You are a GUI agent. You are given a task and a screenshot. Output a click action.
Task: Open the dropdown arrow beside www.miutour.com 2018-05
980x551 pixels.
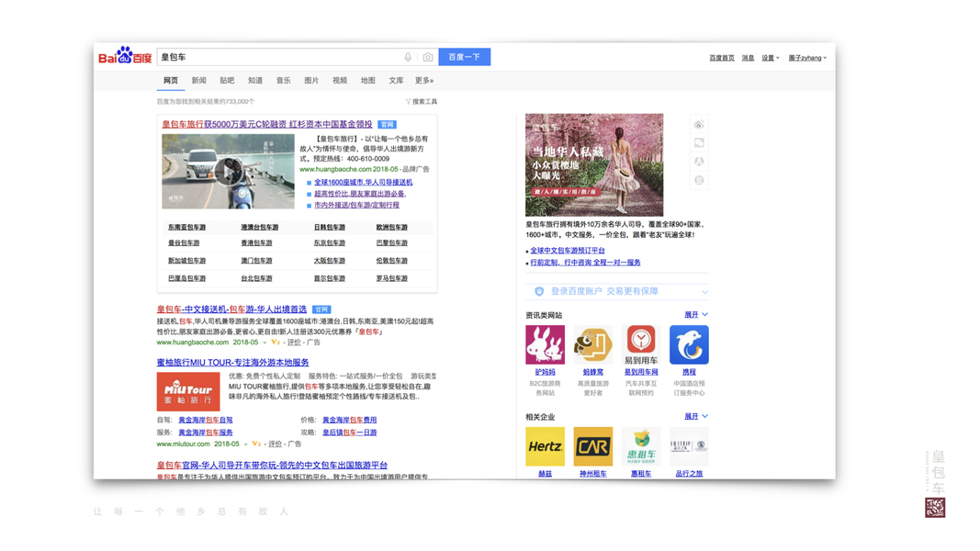[x=245, y=444]
